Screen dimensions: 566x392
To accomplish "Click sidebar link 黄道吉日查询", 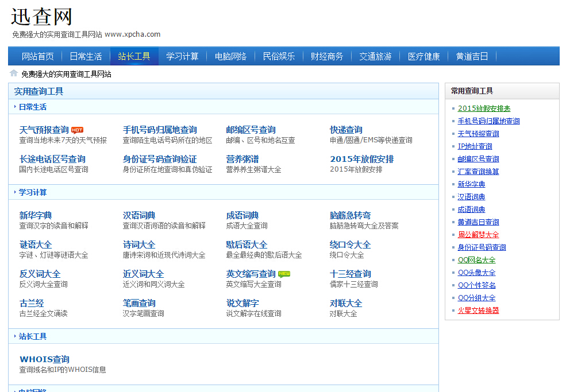I will pos(478,222).
